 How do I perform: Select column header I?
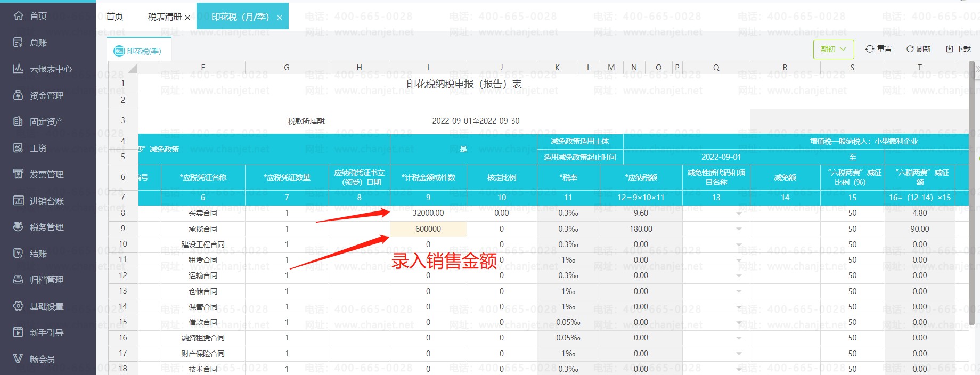[428, 68]
